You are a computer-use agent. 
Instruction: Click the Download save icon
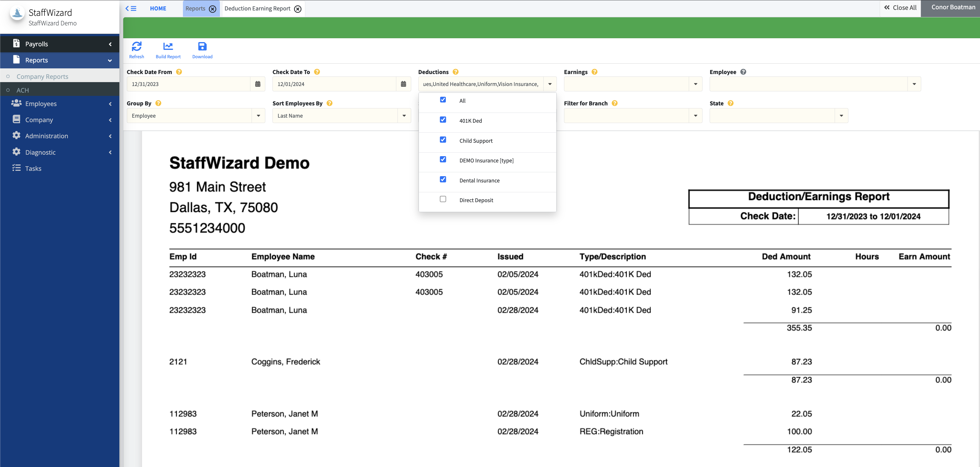tap(202, 47)
